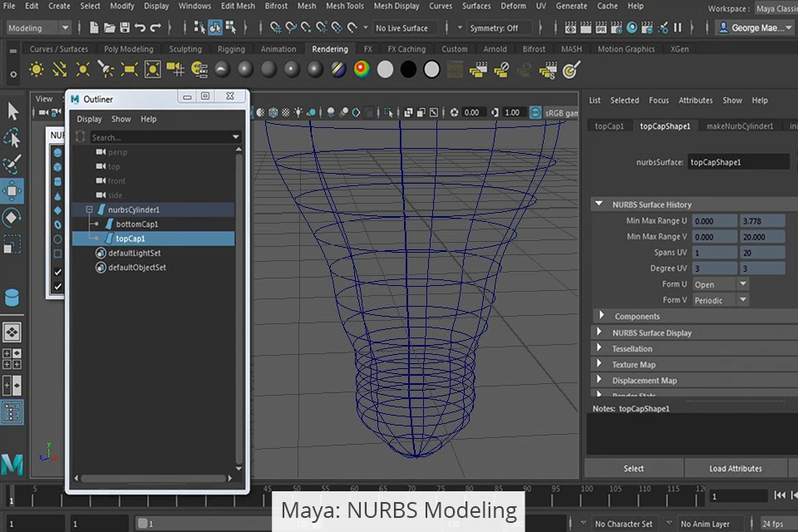Image resolution: width=798 pixels, height=532 pixels.
Task: Pick the Rotate tool from the toolbox
Action: (x=12, y=218)
